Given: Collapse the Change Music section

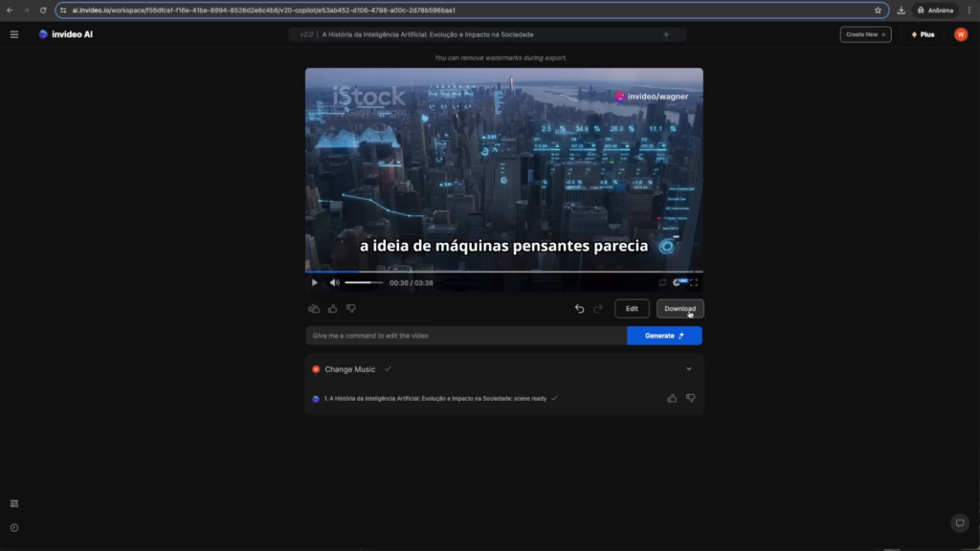Looking at the screenshot, I should point(688,369).
